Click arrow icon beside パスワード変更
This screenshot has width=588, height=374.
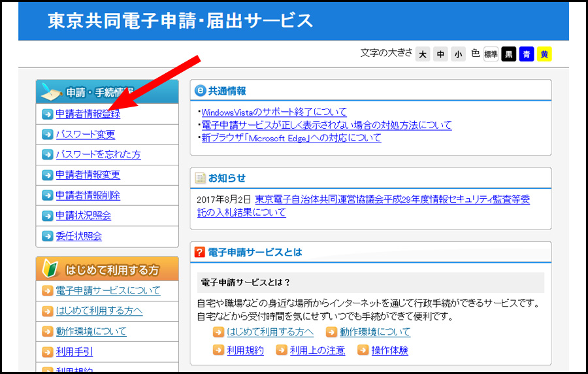point(47,134)
